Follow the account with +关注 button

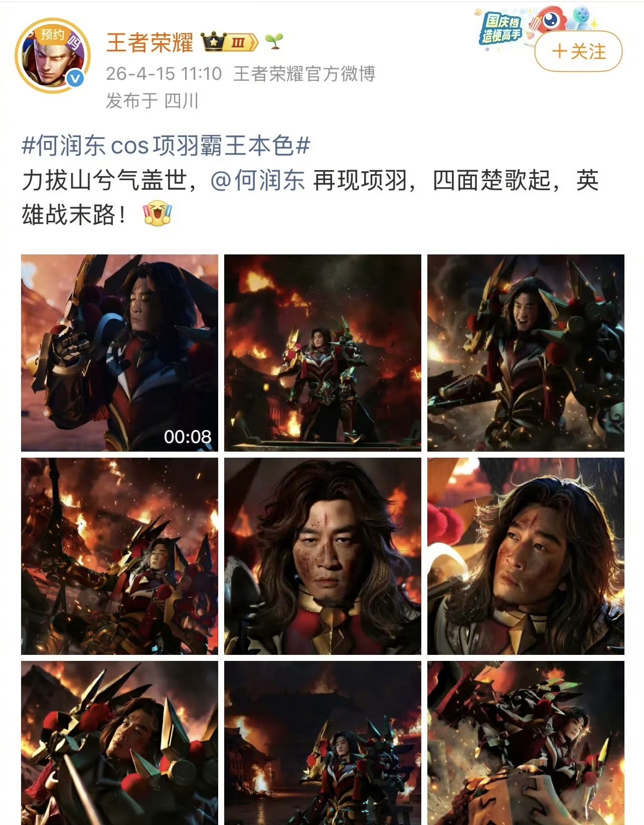[578, 51]
